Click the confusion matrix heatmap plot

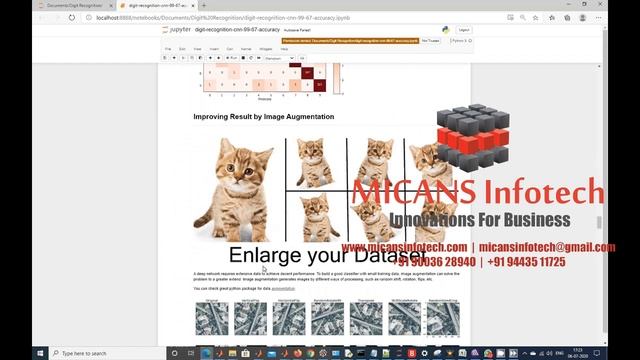pyautogui.click(x=264, y=78)
